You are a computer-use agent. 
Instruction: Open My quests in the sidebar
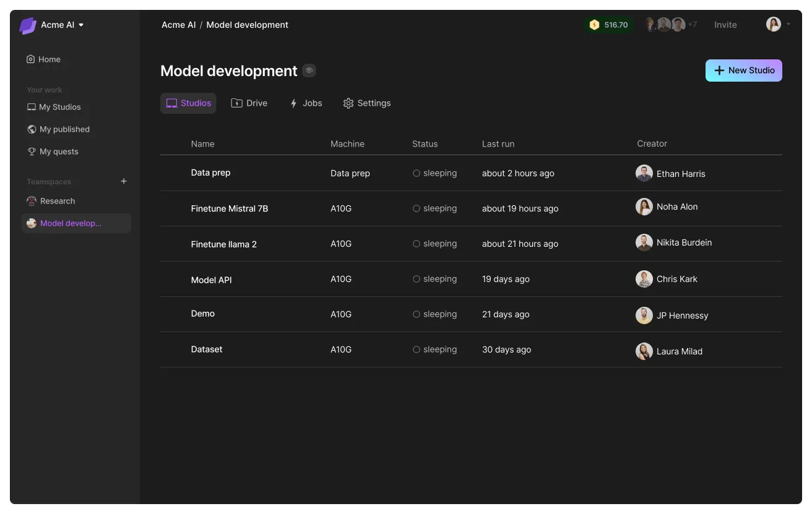click(53, 152)
